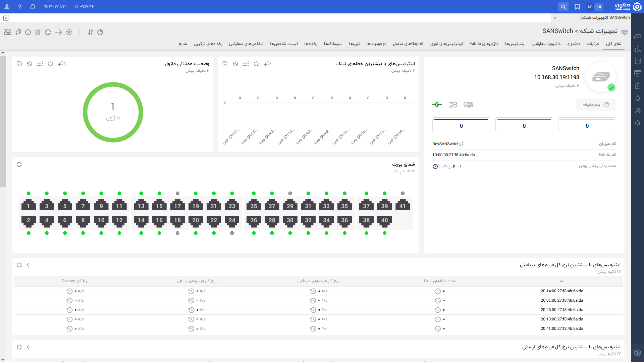The height and width of the screenshot is (362, 644).
Task: Open the سیسلاگ‌ها tab
Action: click(333, 44)
